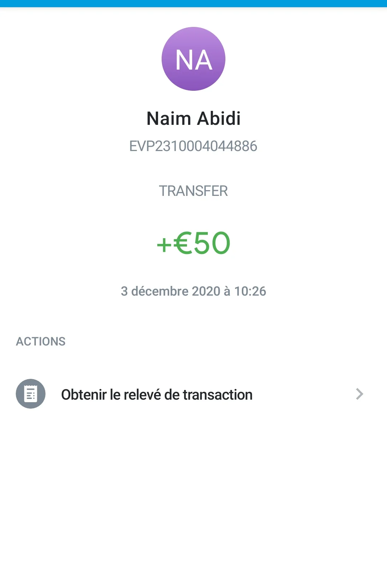Tap the green euro symbol

182,243
